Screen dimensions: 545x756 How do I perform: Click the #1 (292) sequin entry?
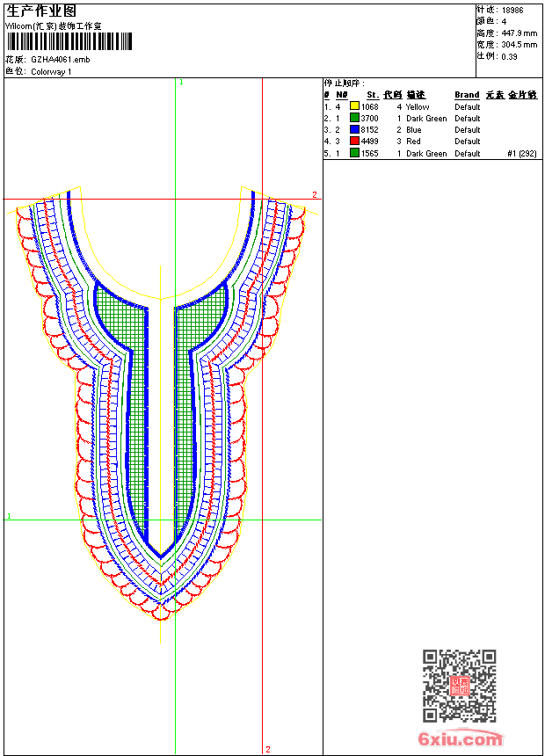point(521,153)
